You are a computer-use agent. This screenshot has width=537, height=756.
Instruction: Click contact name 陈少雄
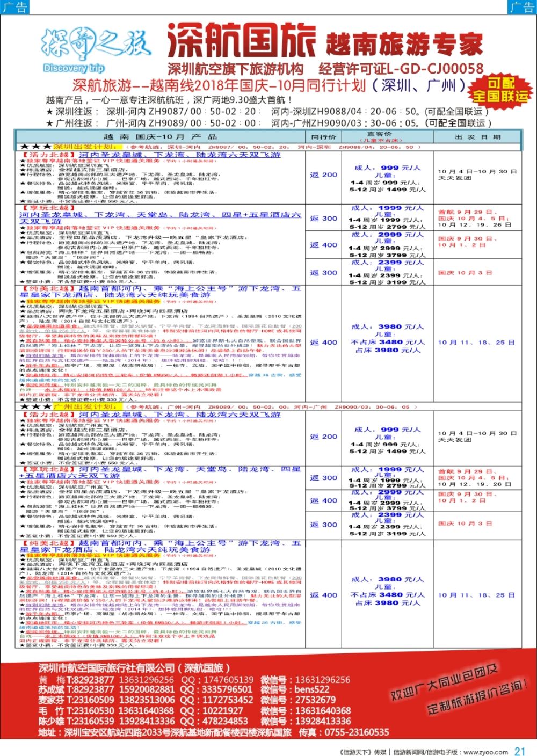[52, 721]
